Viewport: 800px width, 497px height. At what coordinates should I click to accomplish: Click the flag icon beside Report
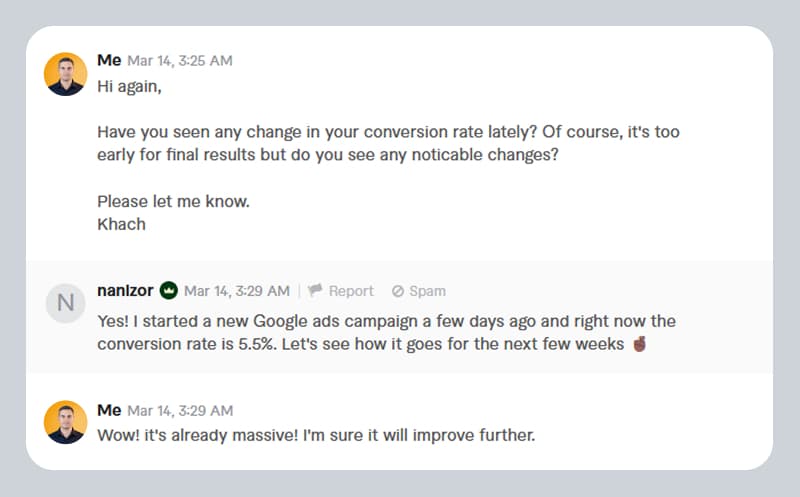coord(315,290)
